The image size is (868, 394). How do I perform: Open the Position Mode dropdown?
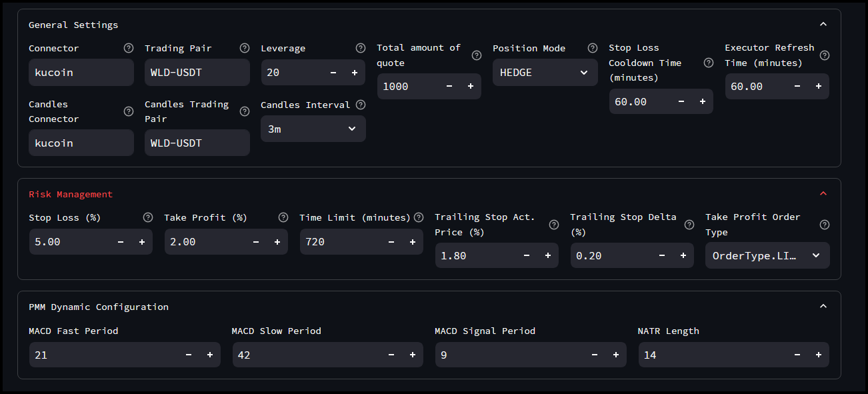(545, 72)
